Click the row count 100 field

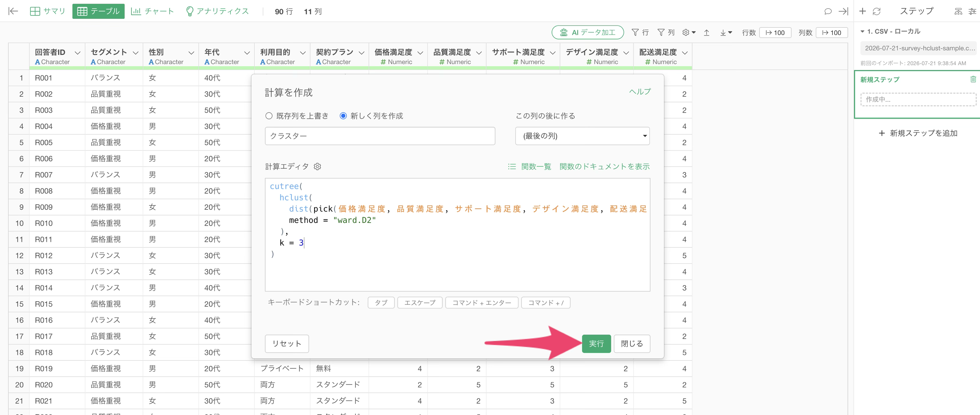tap(775, 33)
